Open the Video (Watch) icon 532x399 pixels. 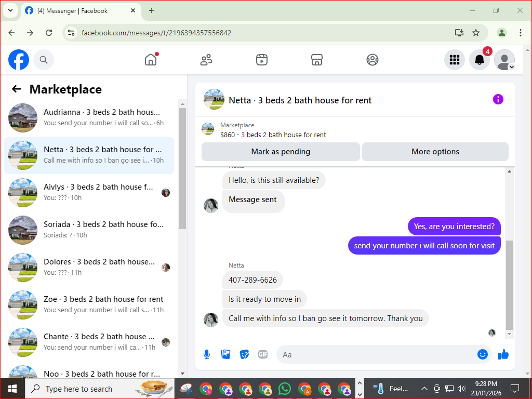262,60
